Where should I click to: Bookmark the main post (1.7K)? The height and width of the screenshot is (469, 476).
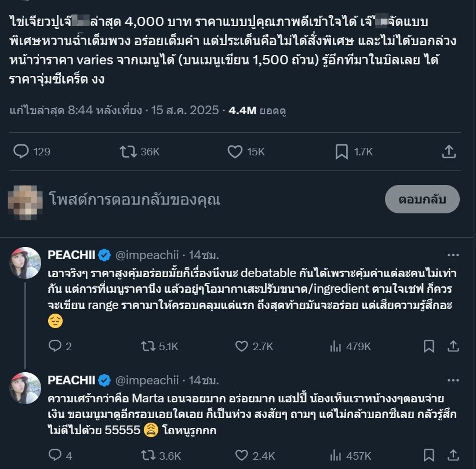(x=341, y=152)
